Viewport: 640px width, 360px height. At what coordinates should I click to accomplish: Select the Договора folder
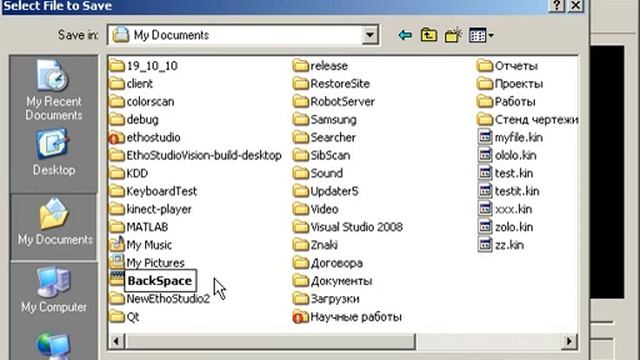328,263
